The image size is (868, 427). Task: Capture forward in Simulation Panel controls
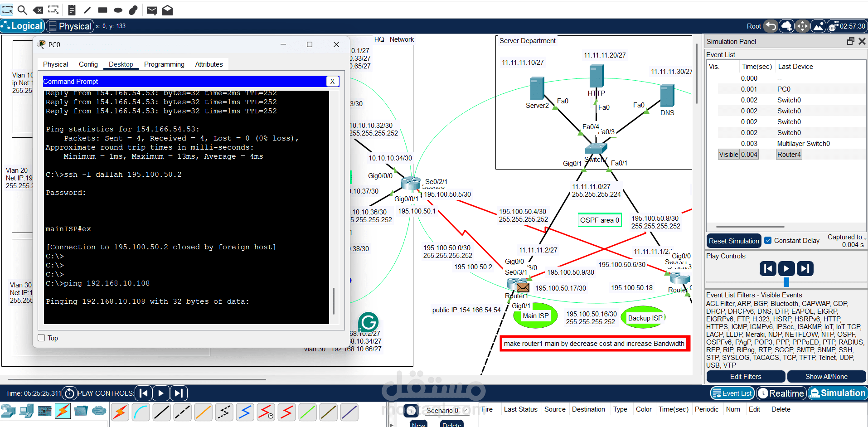coord(805,269)
